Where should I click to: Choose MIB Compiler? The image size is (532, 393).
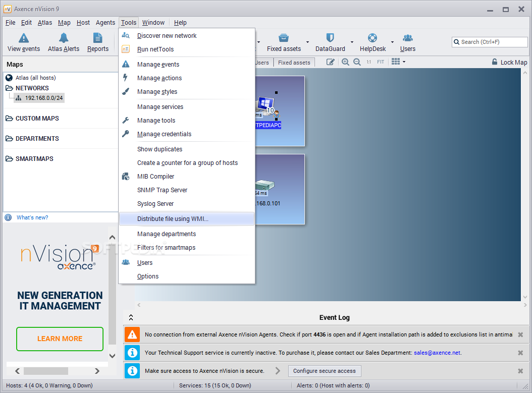(x=187, y=177)
